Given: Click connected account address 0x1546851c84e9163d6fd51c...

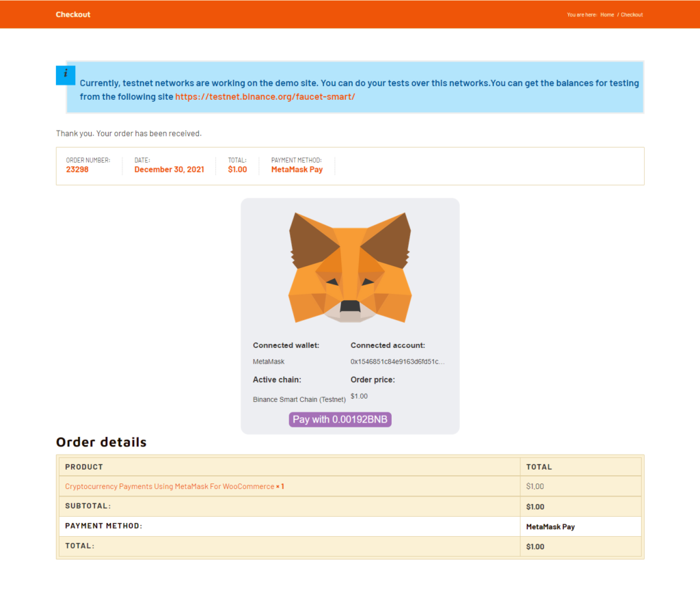Looking at the screenshot, I should 397,361.
